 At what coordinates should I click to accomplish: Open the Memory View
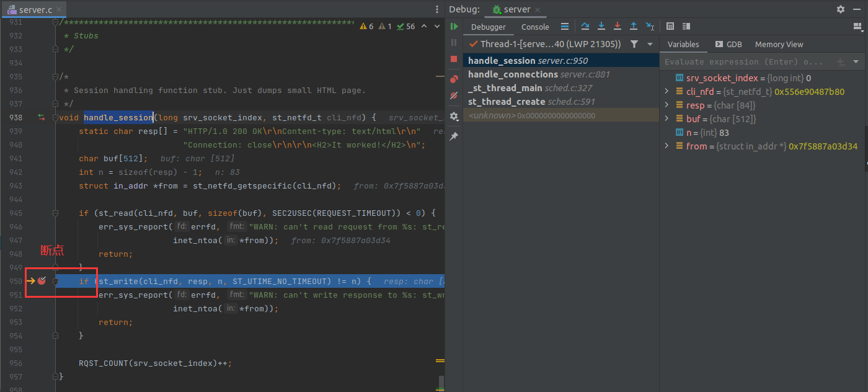point(779,44)
